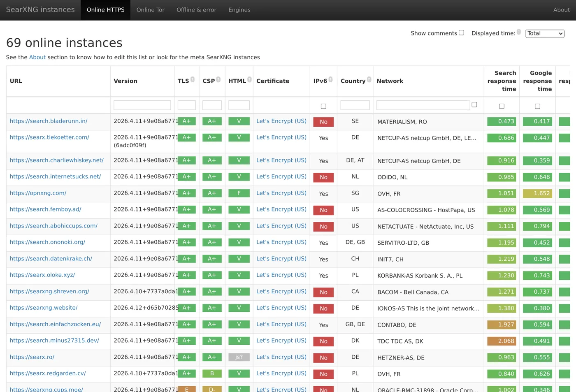Click the 1.927 search response time value

(502, 325)
